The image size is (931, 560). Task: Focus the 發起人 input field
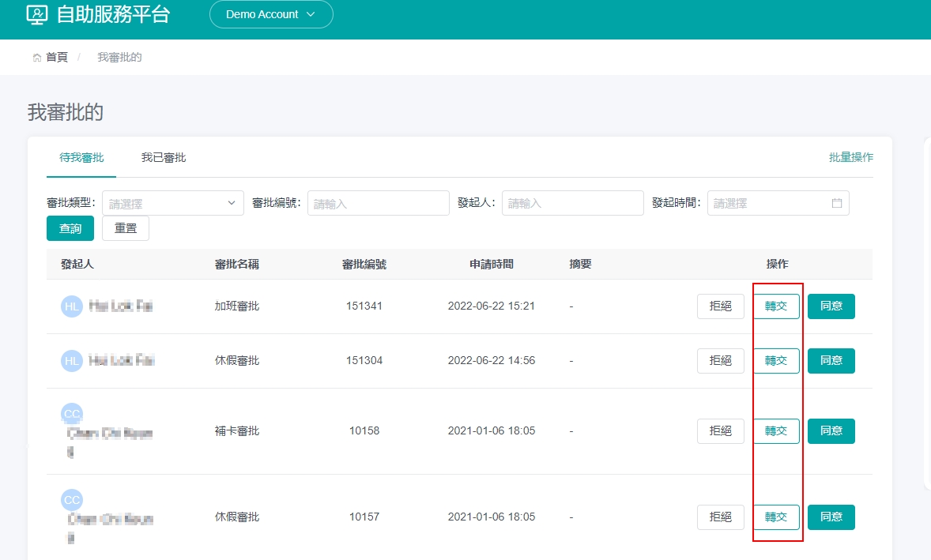(572, 203)
